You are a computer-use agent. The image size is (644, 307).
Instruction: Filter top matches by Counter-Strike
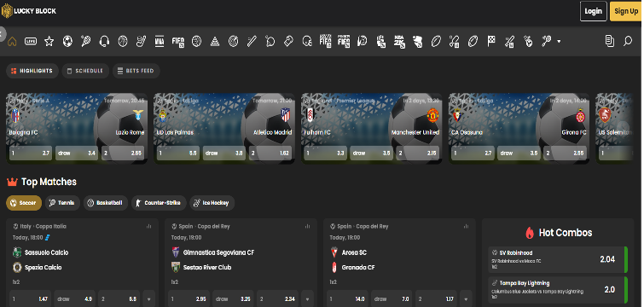159,203
